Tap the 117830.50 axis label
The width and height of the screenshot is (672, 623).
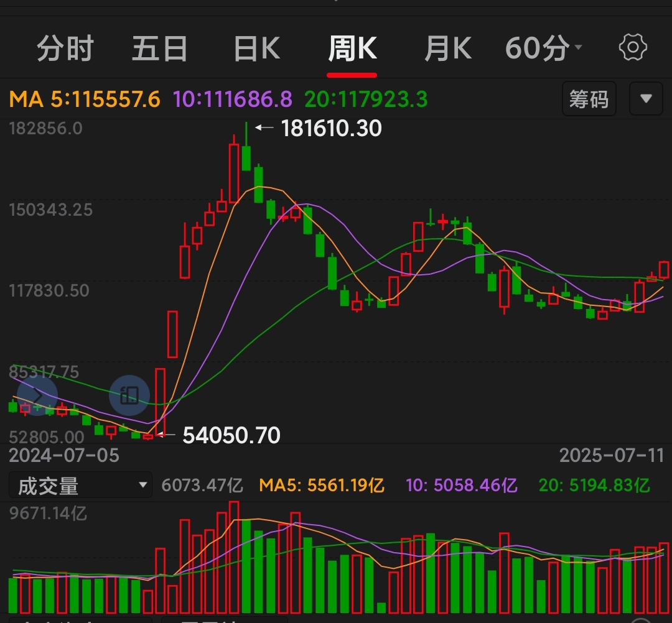(x=49, y=291)
